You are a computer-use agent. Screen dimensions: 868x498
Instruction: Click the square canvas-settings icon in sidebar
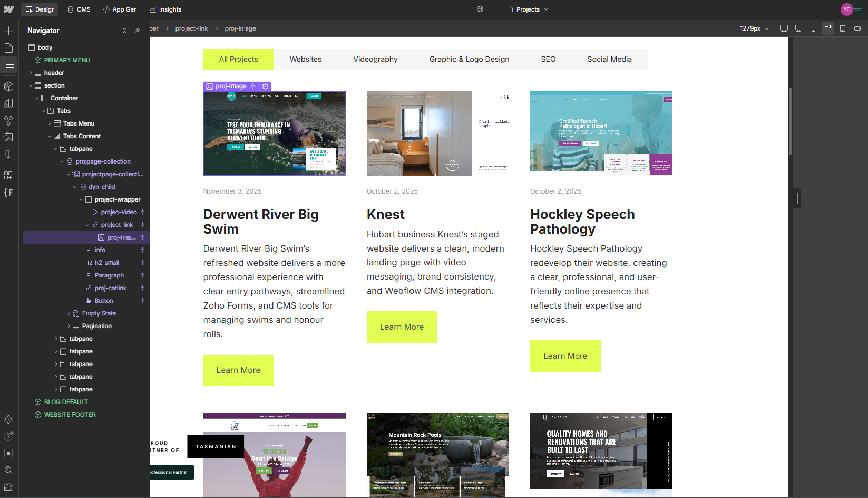click(8, 453)
